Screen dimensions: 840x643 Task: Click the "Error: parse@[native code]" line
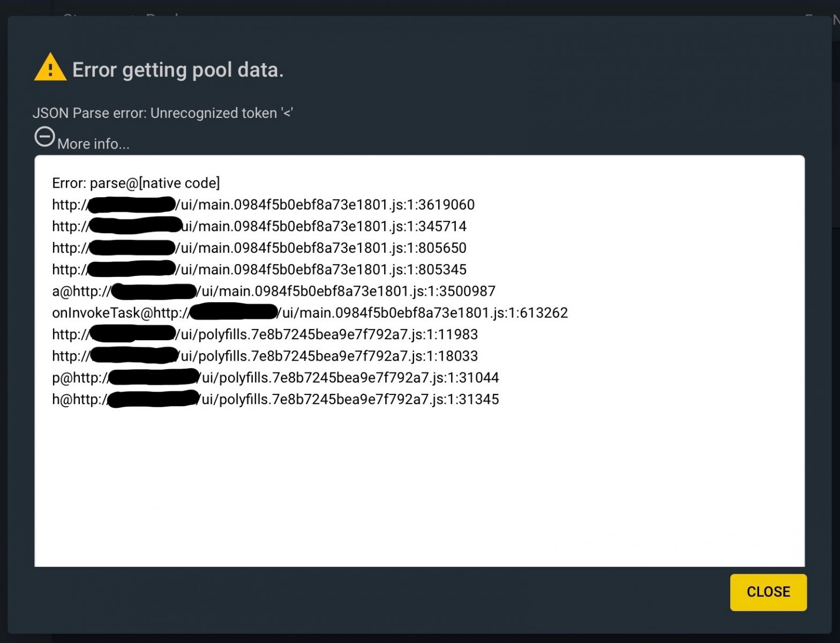[136, 183]
